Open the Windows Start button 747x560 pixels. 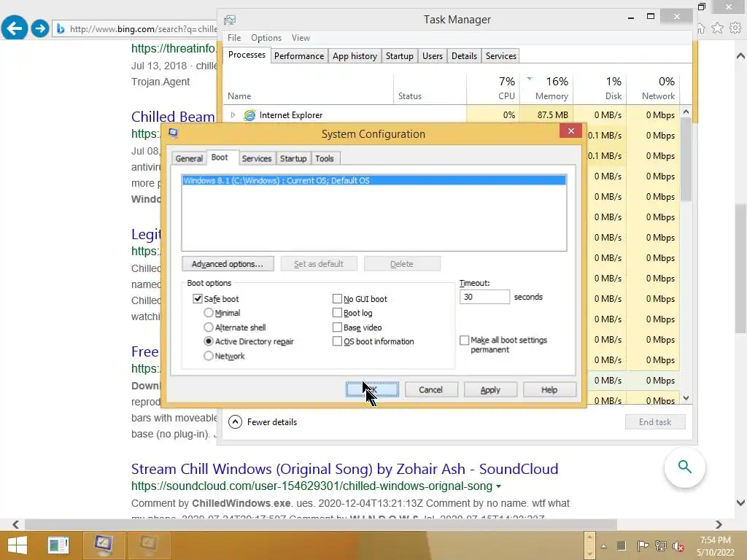(18, 545)
